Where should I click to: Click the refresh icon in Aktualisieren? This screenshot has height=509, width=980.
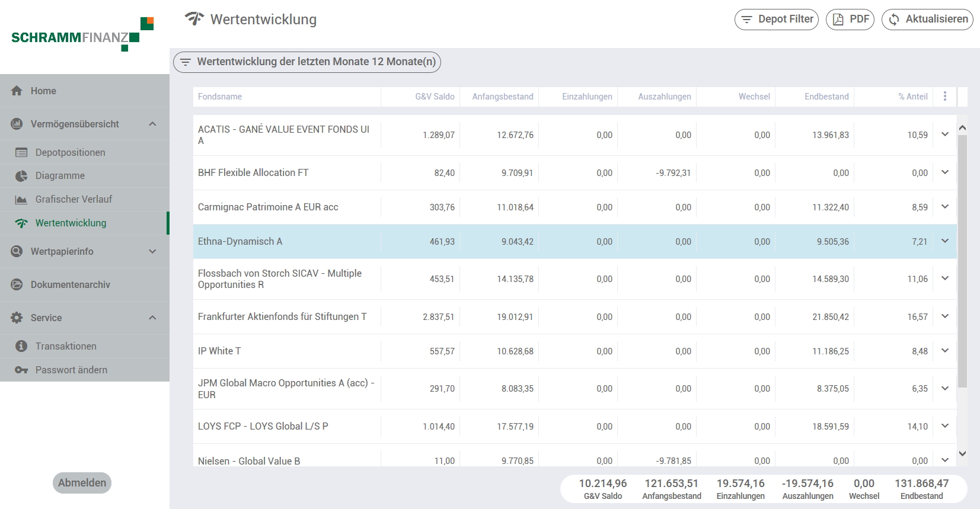click(x=894, y=20)
